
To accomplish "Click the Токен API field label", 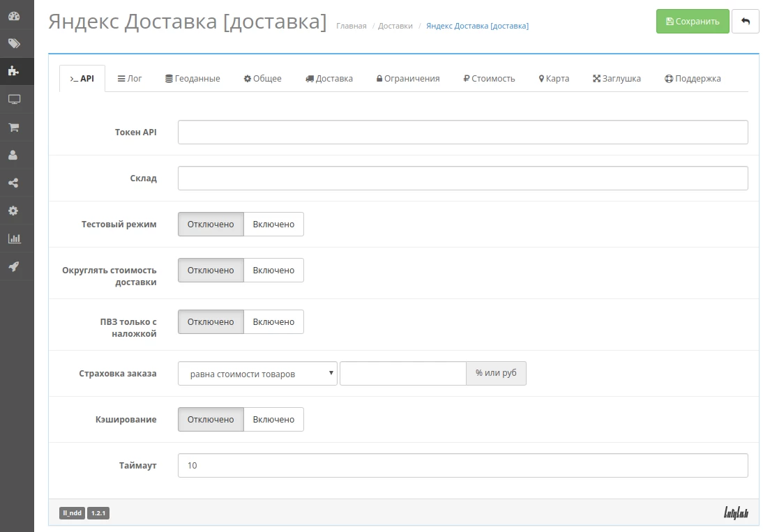I will 136,132.
